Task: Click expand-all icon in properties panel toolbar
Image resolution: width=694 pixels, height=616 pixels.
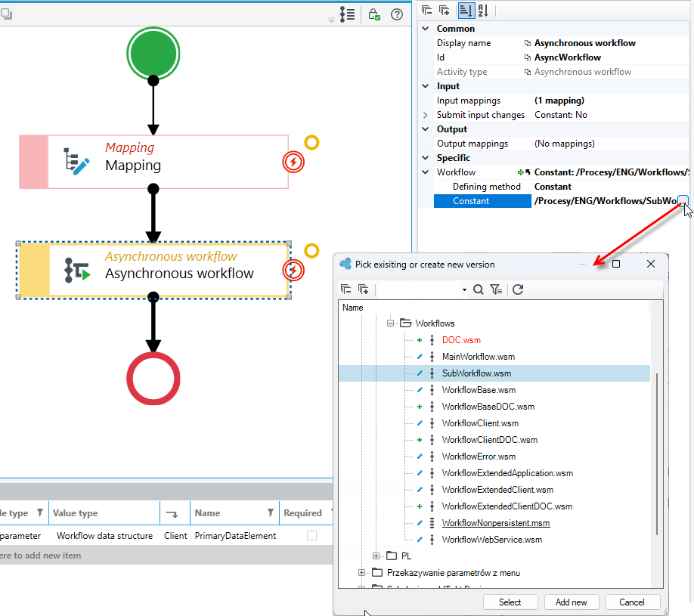Action: coord(444,10)
